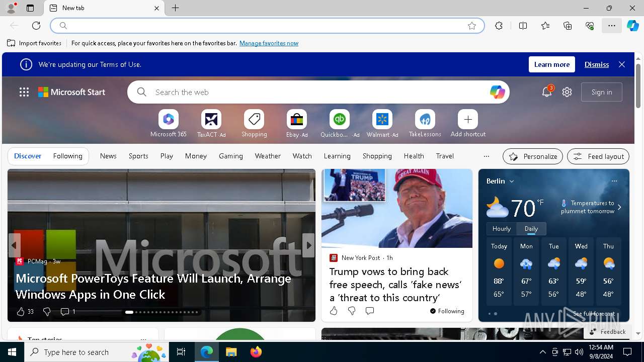Go to next carousel story
Screen dimensions: 644x362
click(308, 245)
